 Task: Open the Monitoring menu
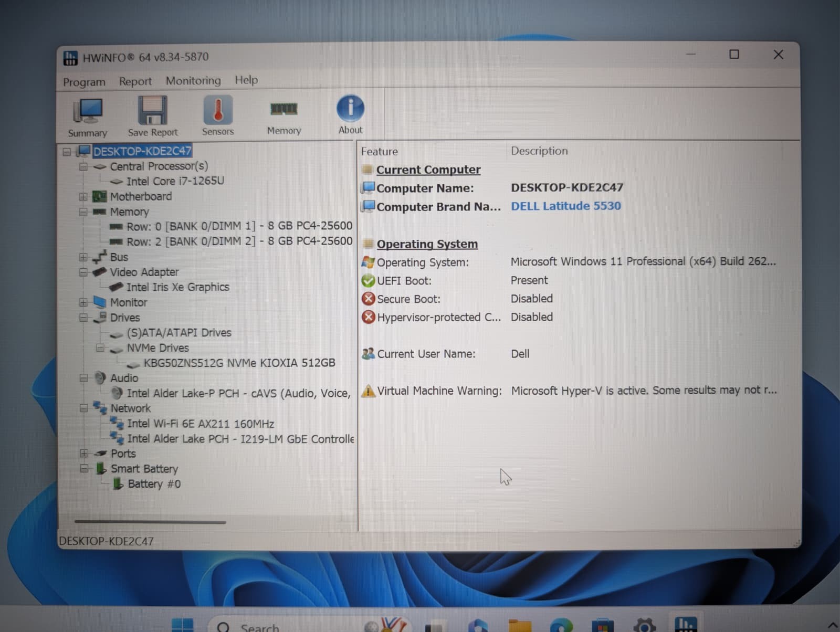pyautogui.click(x=193, y=80)
